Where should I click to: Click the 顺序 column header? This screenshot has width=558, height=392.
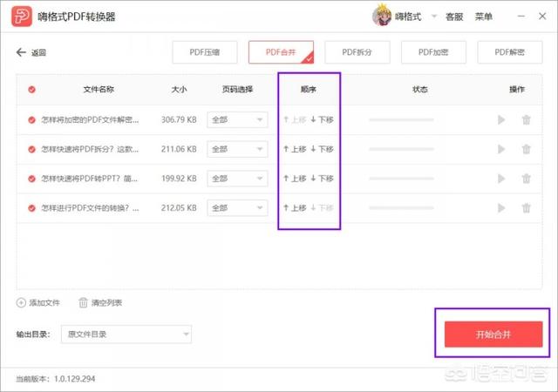tap(309, 89)
